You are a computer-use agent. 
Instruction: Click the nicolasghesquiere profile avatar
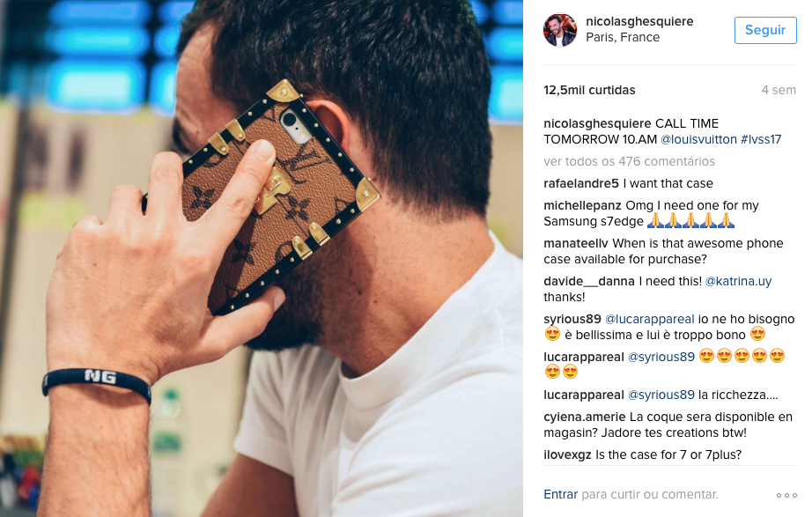coord(560,30)
